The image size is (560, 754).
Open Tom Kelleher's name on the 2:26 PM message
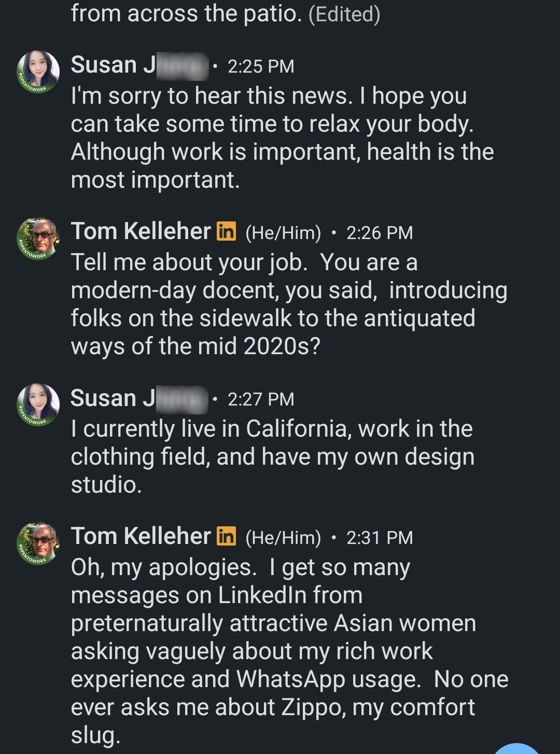pos(141,231)
